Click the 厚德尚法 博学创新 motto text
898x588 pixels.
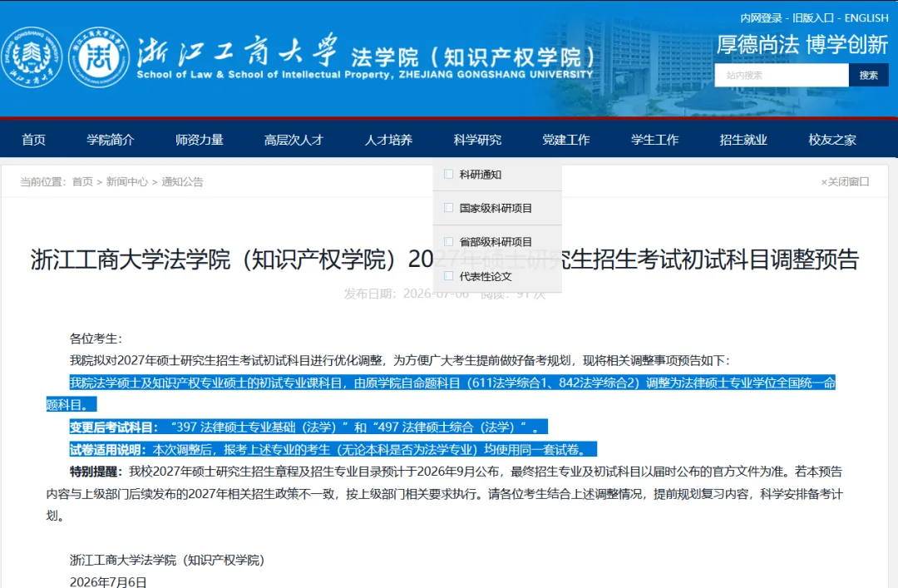[802, 45]
